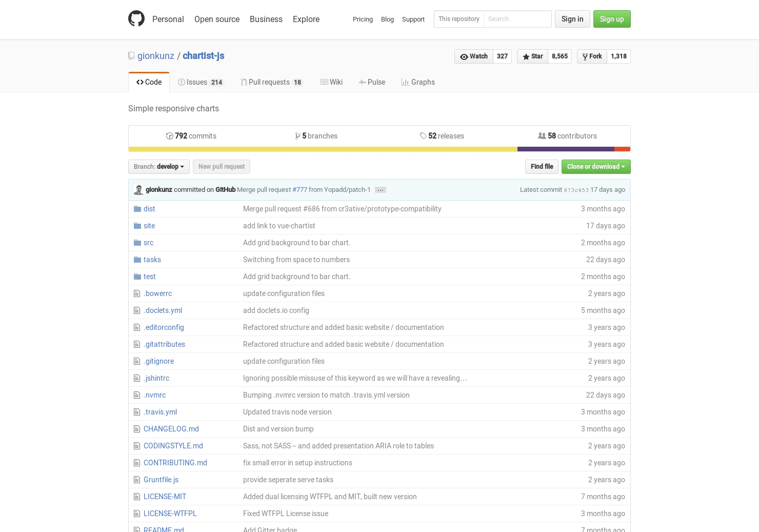Click the CHANGELOG.md file icon

click(x=137, y=429)
